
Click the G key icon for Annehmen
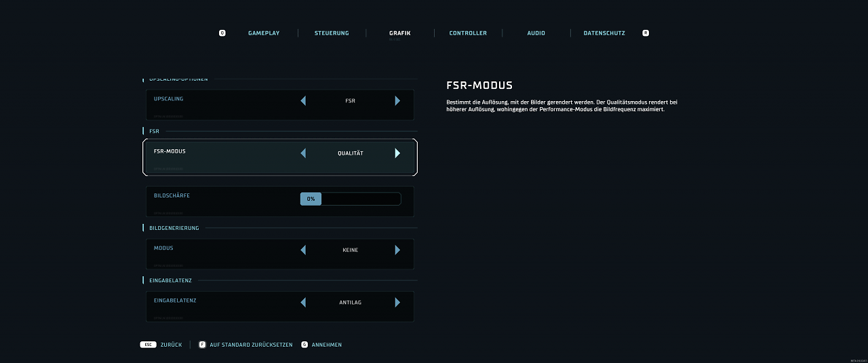click(304, 345)
